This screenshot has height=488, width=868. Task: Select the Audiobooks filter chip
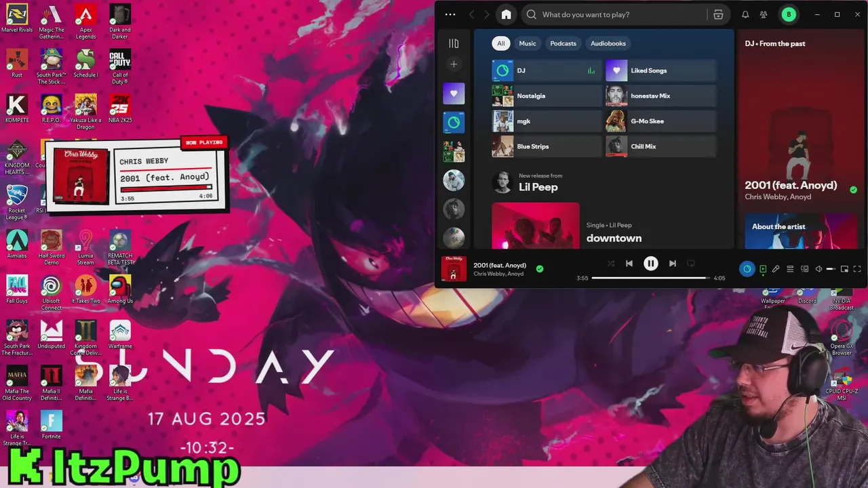(608, 43)
